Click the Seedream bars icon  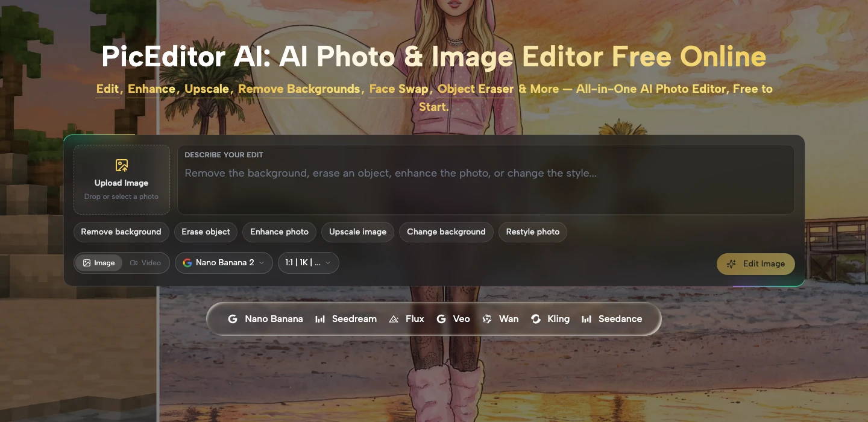click(320, 319)
